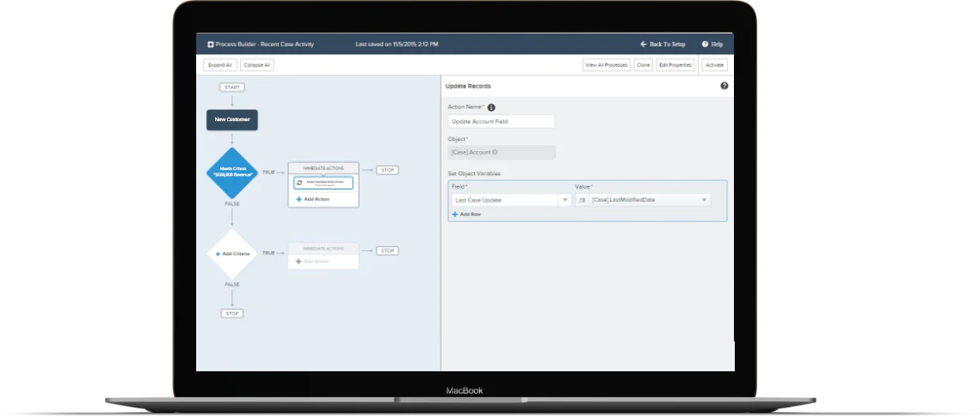Click the plus icon in Add Criteria diamond
Viewport: 980px width, 416px height.
[218, 254]
